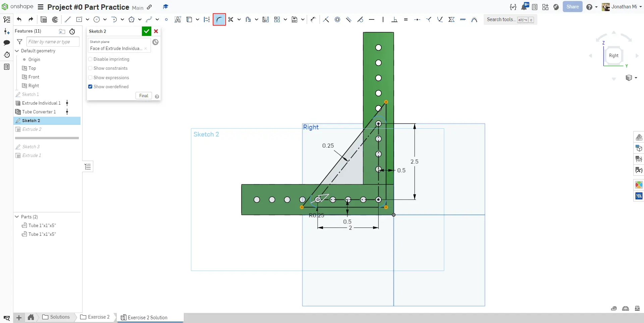Click the feature list rollback bar
The height and width of the screenshot is (323, 644).
(x=47, y=138)
